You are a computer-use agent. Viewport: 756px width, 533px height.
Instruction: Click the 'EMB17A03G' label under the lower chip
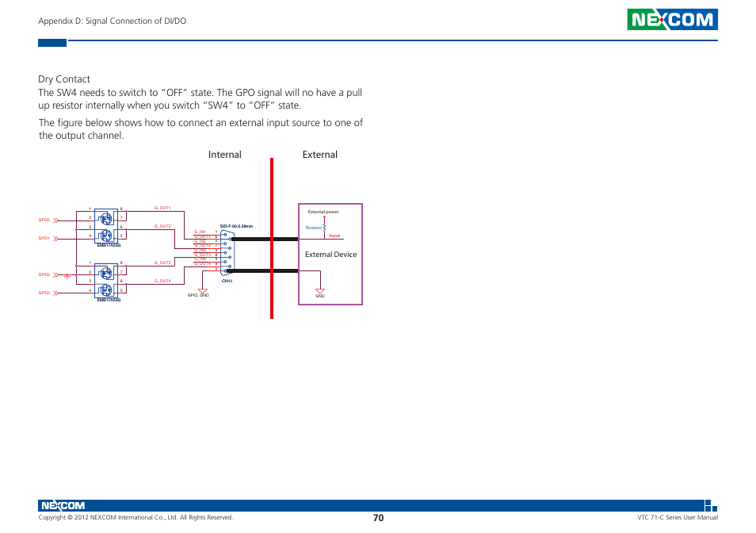(109, 300)
